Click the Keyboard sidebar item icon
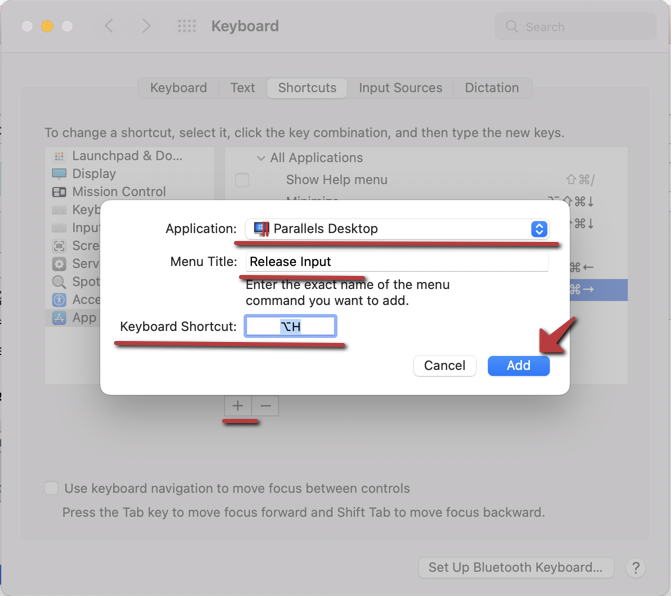The image size is (671, 596). coord(59,210)
